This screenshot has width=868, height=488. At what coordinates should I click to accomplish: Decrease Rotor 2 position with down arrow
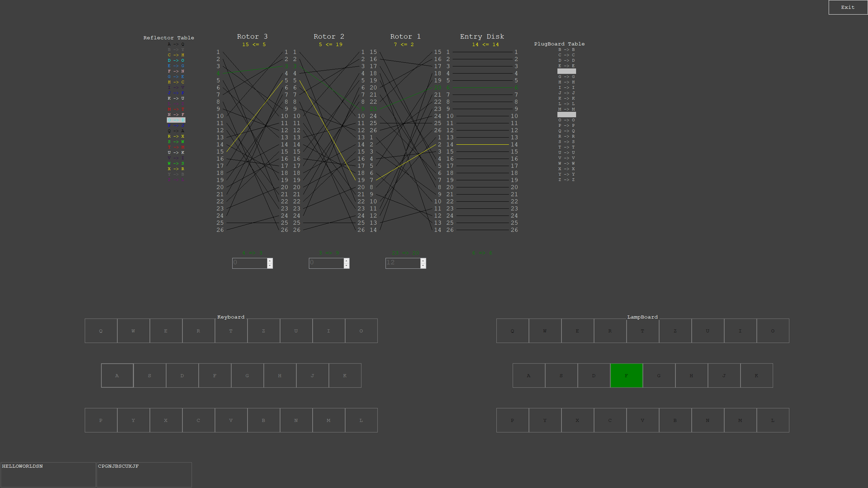[x=347, y=266]
